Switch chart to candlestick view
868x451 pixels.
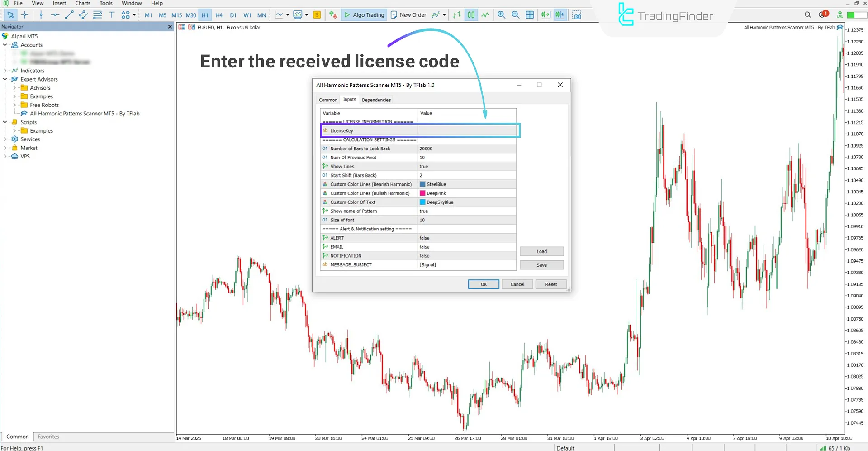(x=471, y=15)
